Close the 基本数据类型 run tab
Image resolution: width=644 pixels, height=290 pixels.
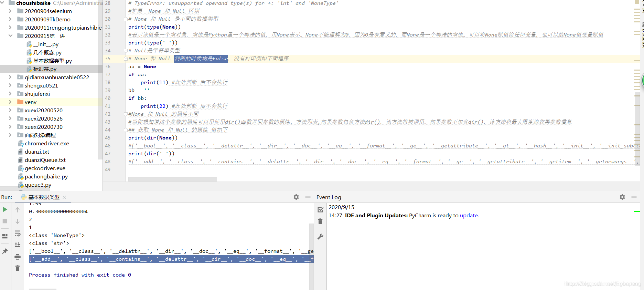tap(64, 197)
